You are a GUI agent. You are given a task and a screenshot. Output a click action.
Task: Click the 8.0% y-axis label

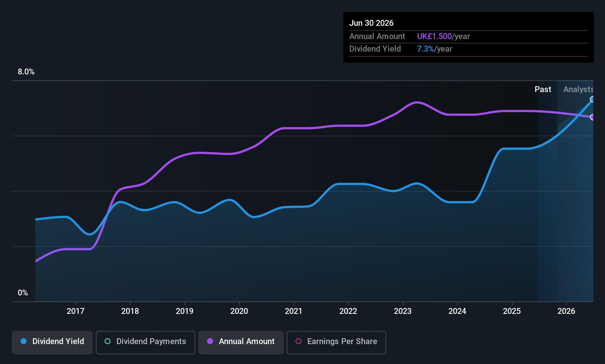[26, 72]
